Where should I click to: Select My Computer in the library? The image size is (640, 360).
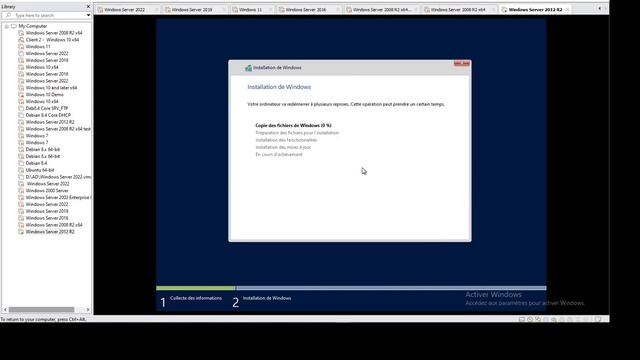(33, 26)
